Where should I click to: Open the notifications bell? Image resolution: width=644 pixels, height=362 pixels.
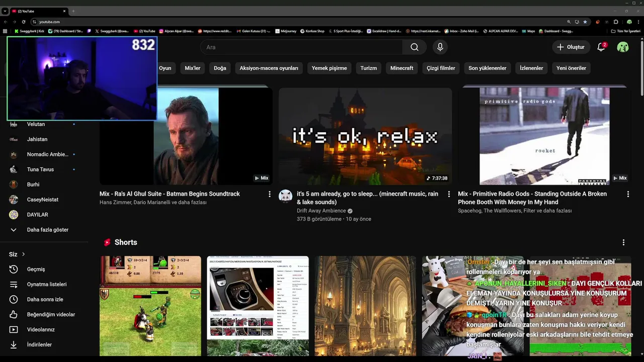[601, 47]
